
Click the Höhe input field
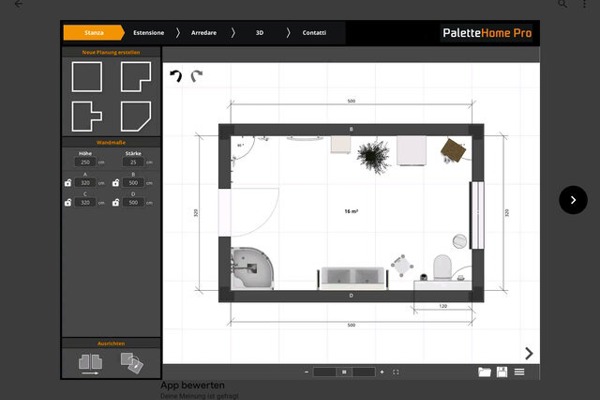click(x=84, y=162)
